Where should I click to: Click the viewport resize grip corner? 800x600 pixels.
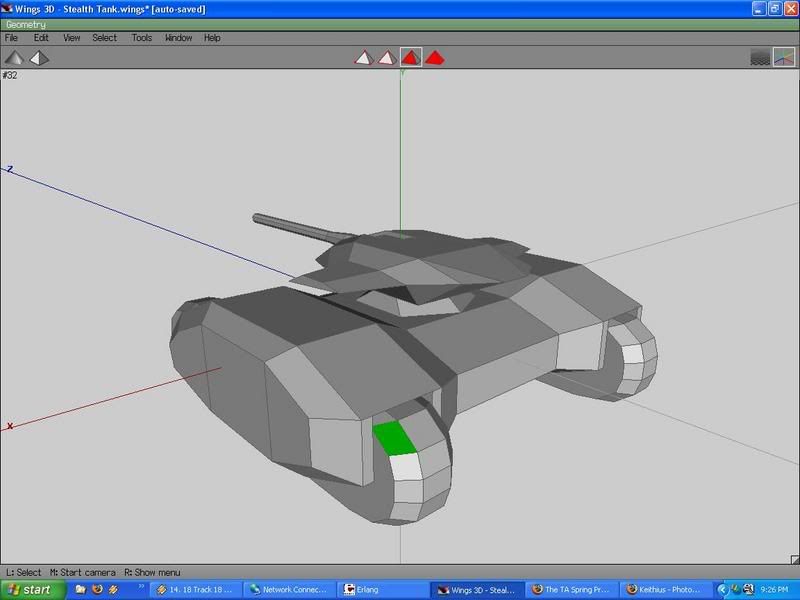794,560
